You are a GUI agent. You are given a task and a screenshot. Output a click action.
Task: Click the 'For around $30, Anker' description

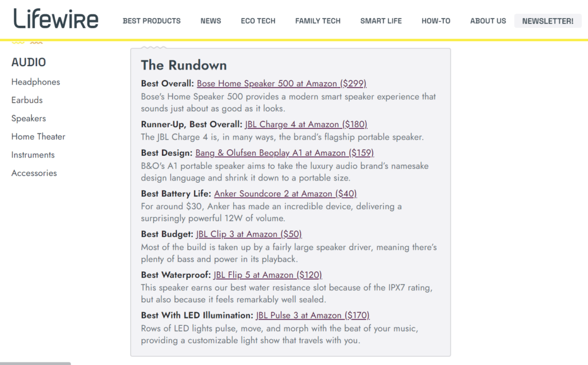point(271,212)
